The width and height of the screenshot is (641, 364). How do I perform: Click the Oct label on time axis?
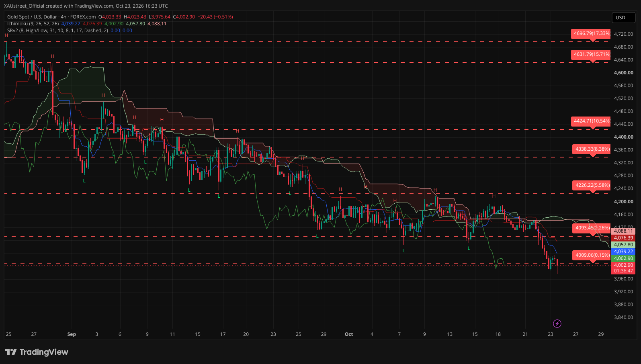pos(349,334)
